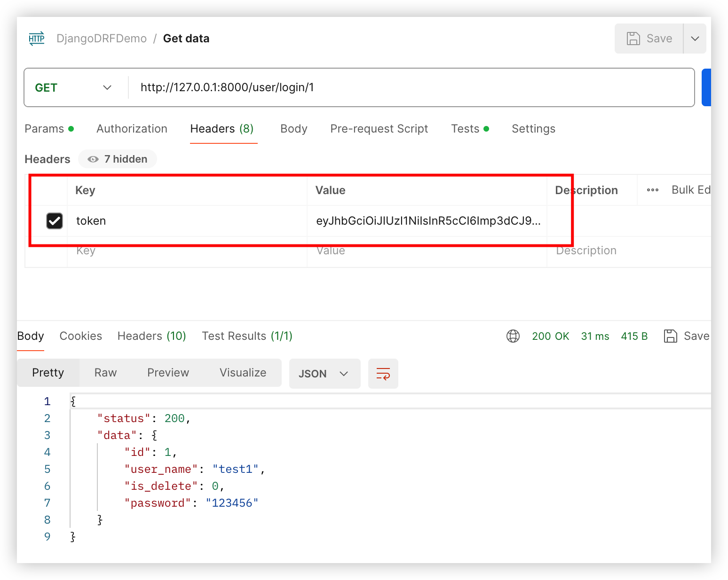The image size is (728, 580).
Task: Click the request URL input field
Action: [x=409, y=88]
